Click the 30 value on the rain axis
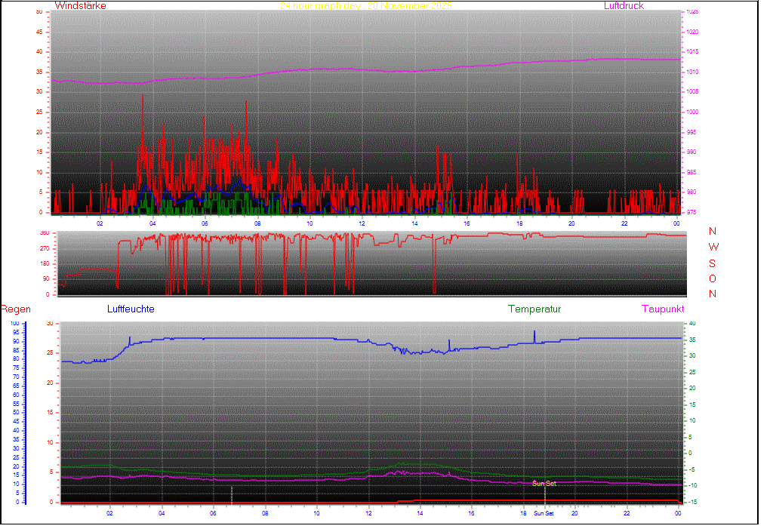The image size is (773, 532). [x=50, y=324]
